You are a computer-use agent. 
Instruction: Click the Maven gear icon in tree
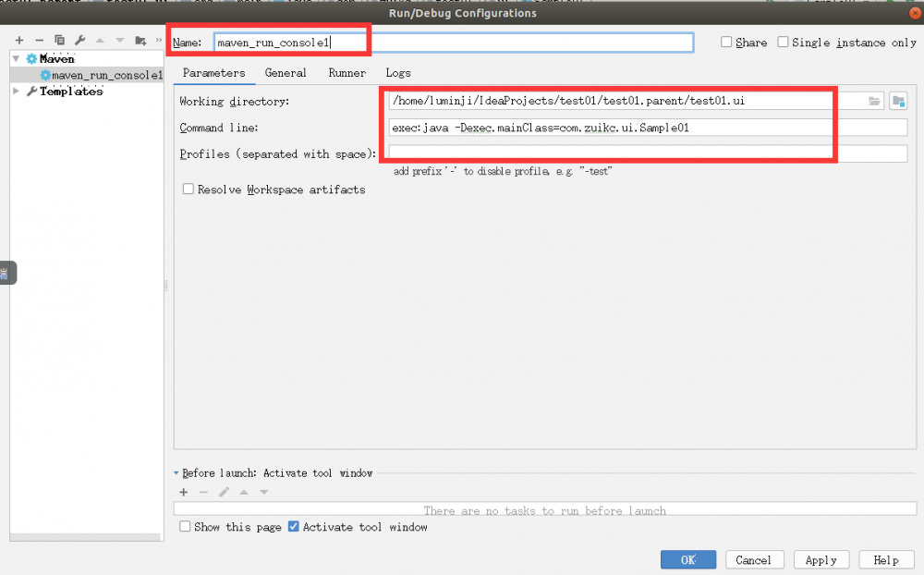click(x=31, y=58)
